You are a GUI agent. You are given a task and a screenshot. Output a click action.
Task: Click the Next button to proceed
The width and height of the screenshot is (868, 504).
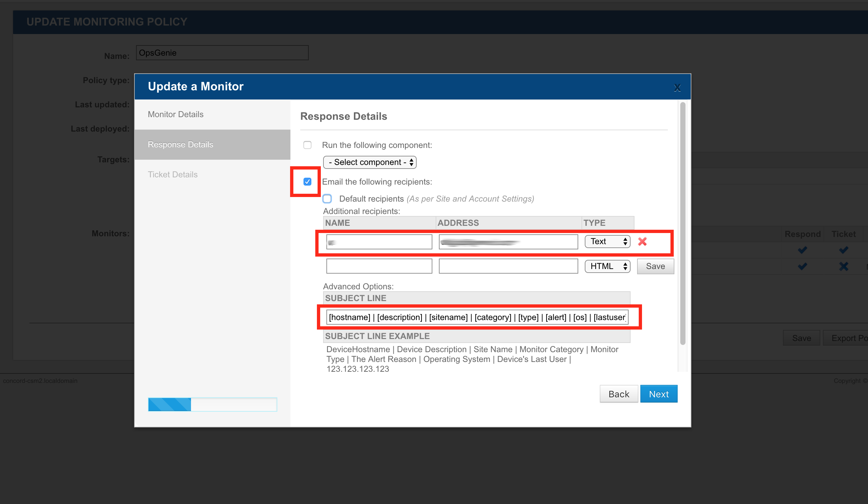pyautogui.click(x=658, y=394)
